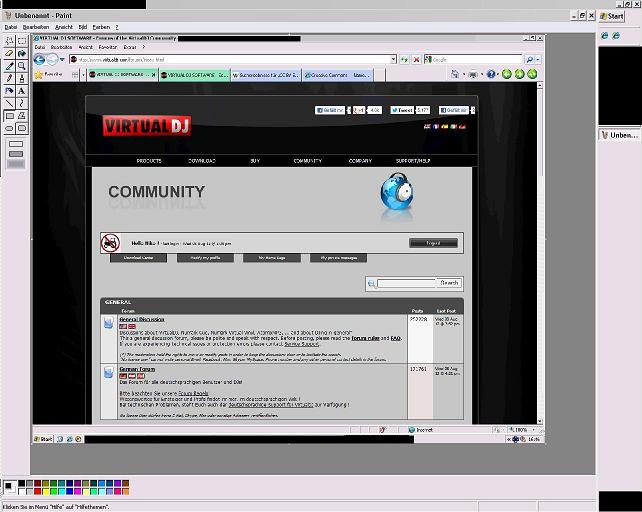Select the Eraser tool in Paint

pos(9,53)
